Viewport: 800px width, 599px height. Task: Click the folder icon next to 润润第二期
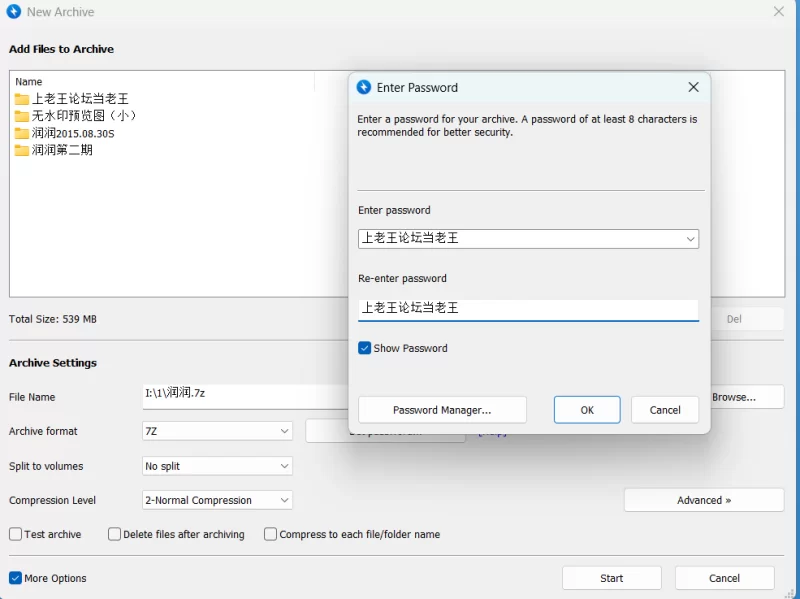[x=22, y=150]
